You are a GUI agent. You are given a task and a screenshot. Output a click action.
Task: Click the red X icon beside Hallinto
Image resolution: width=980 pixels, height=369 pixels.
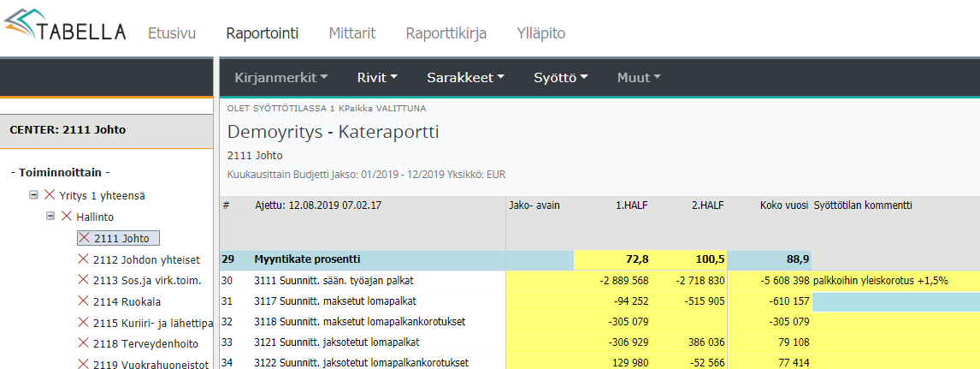(x=67, y=217)
